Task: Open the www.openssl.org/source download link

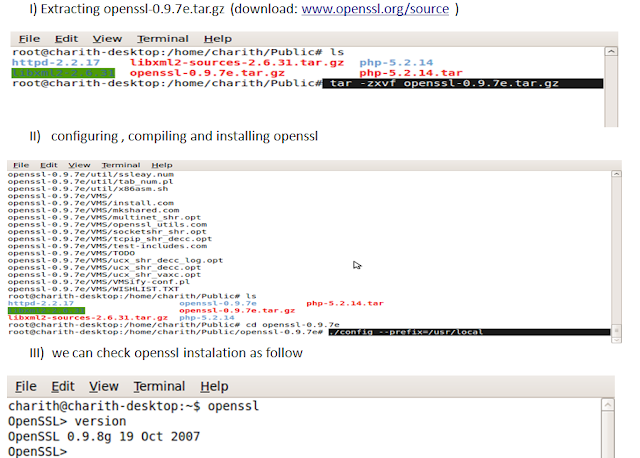Action: click(375, 9)
